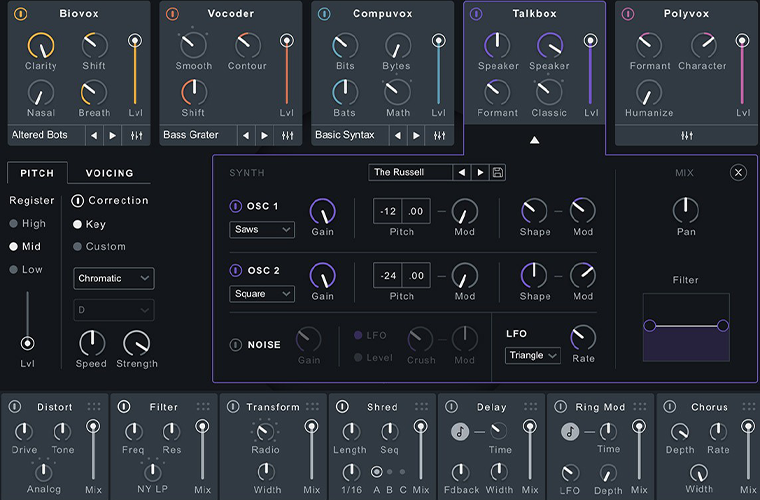Select Shred pattern A
The image size is (760, 500).
[377, 471]
